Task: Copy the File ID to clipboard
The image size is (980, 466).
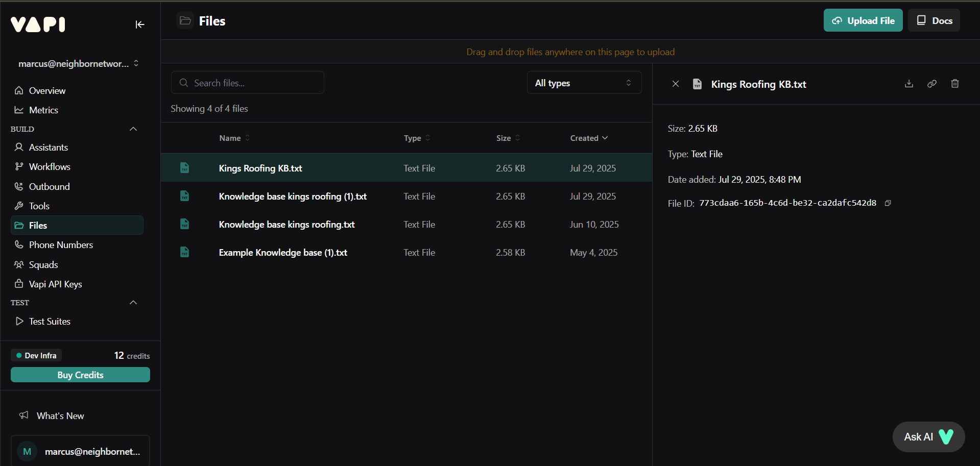Action: (x=888, y=203)
